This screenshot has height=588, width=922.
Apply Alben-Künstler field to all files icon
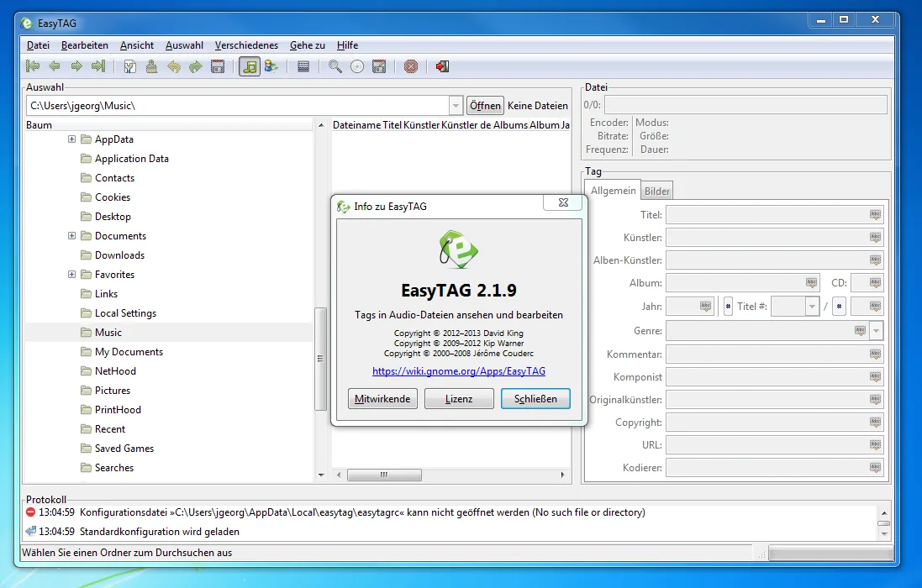(x=875, y=260)
